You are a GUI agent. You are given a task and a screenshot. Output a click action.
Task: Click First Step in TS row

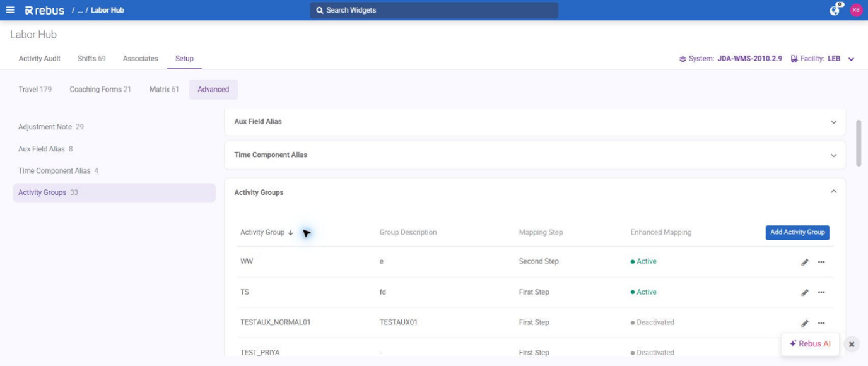click(534, 292)
